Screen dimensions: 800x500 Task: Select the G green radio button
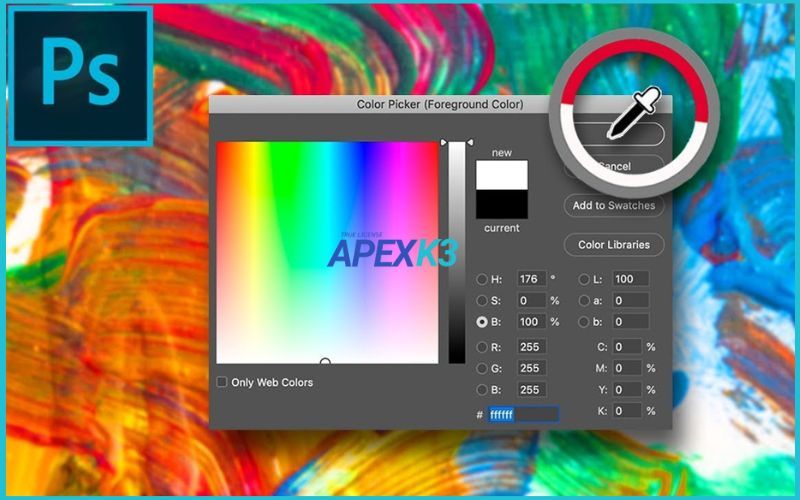pos(482,368)
